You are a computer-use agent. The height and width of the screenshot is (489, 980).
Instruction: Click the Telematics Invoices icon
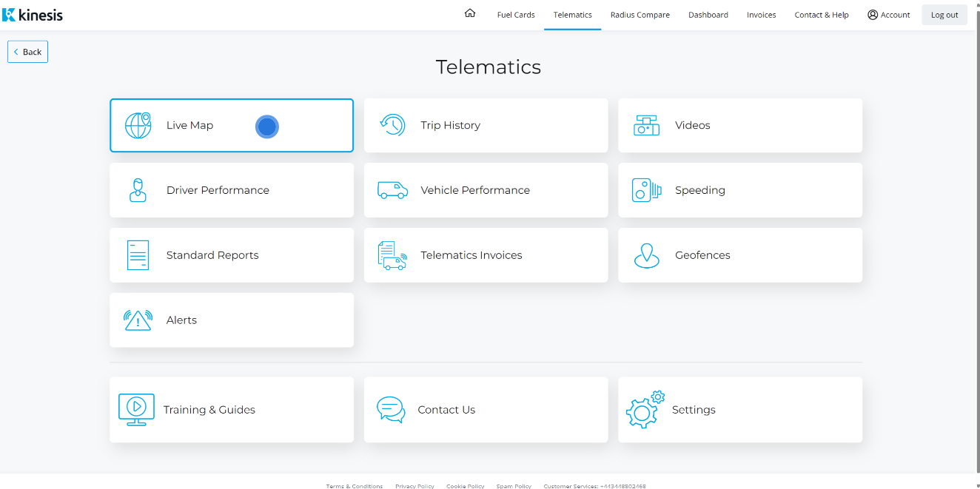pos(392,255)
